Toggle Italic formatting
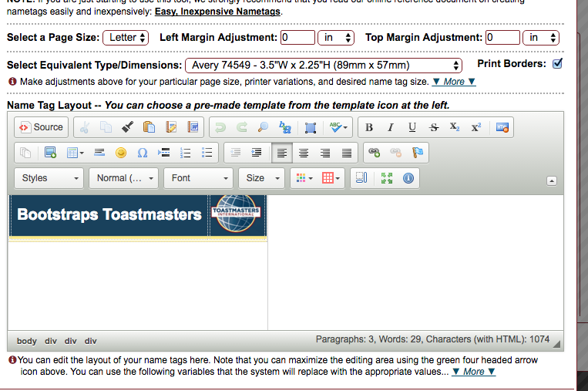This screenshot has height=391, width=588. point(391,127)
